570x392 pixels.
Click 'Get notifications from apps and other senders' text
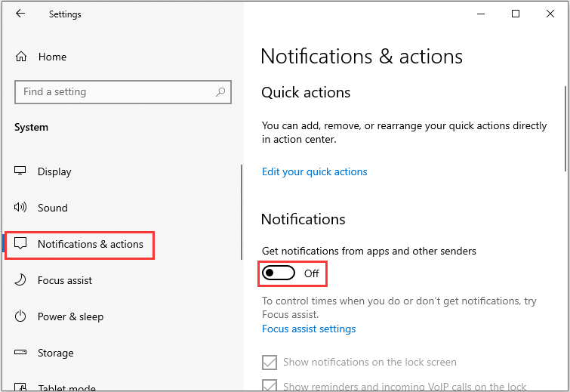pos(369,251)
